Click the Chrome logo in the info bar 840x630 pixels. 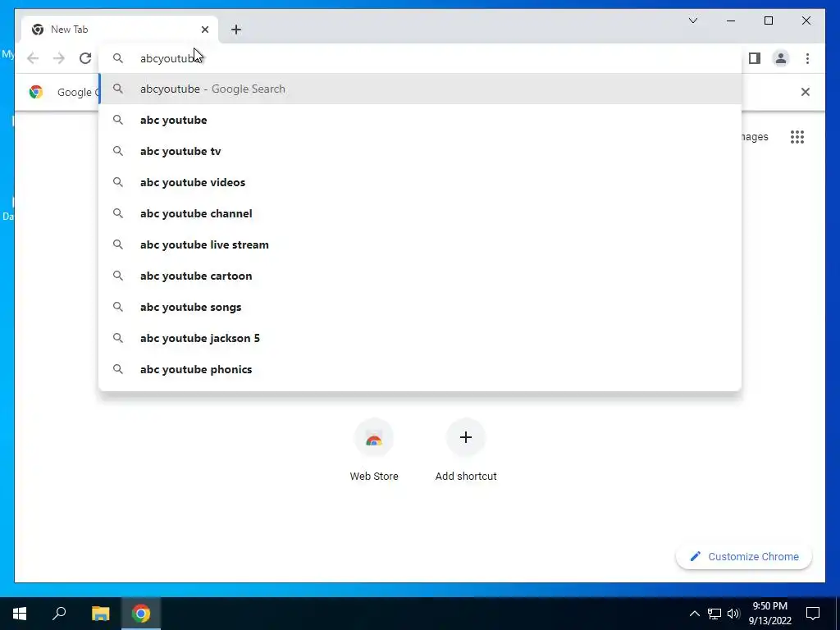click(x=36, y=92)
